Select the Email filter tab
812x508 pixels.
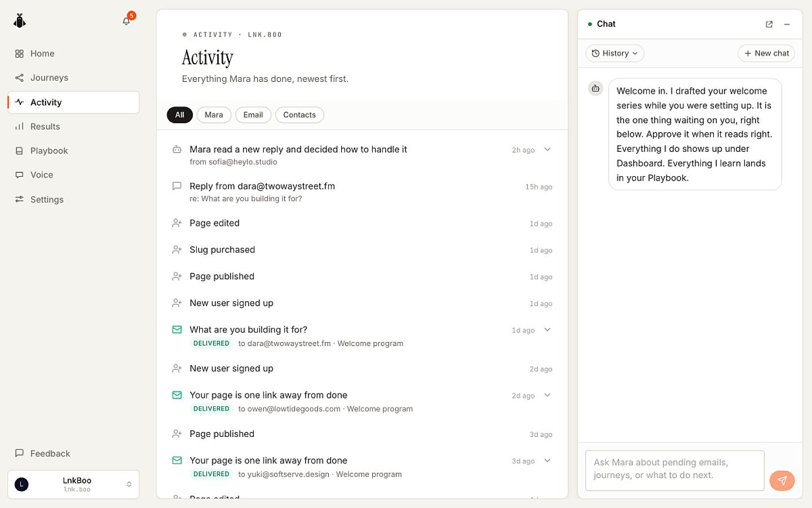pos(253,115)
